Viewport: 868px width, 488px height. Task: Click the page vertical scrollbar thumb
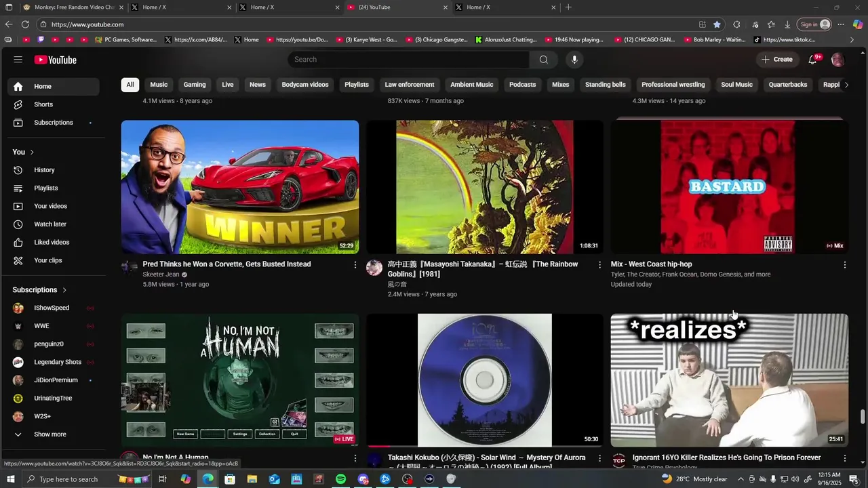pyautogui.click(x=863, y=416)
